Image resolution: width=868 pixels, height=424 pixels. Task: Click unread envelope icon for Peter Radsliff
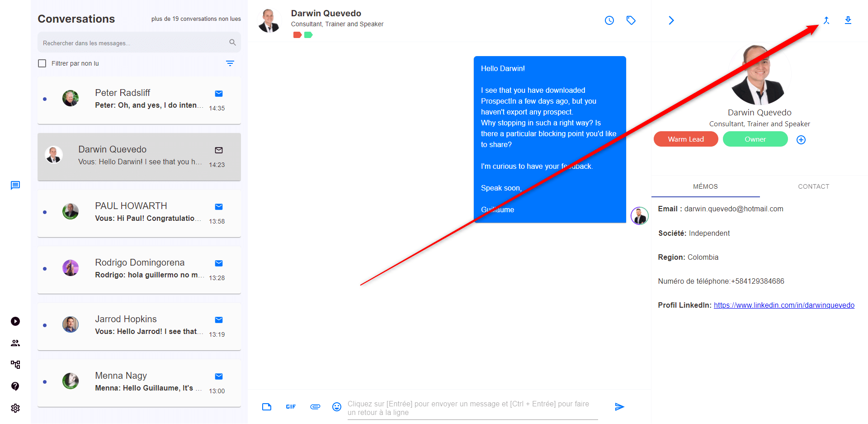(219, 94)
